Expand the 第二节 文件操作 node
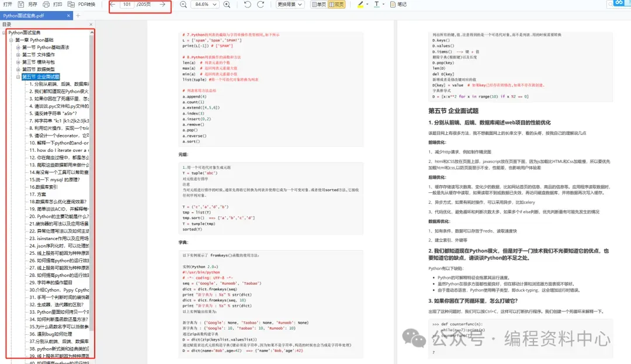 (18, 55)
